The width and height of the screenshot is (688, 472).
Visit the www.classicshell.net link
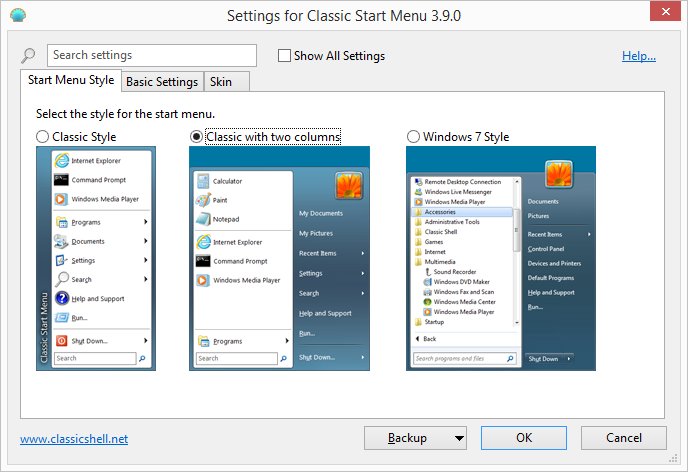74,438
